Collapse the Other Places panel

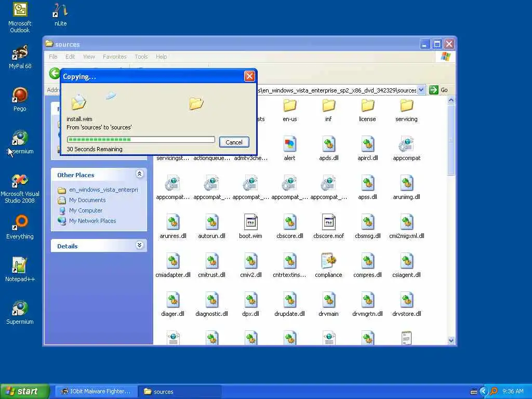pyautogui.click(x=139, y=174)
